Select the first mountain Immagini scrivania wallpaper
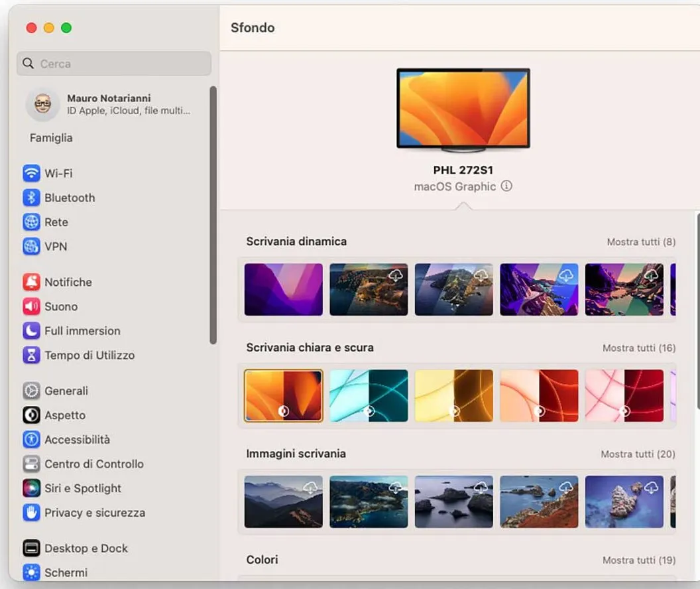 tap(283, 501)
